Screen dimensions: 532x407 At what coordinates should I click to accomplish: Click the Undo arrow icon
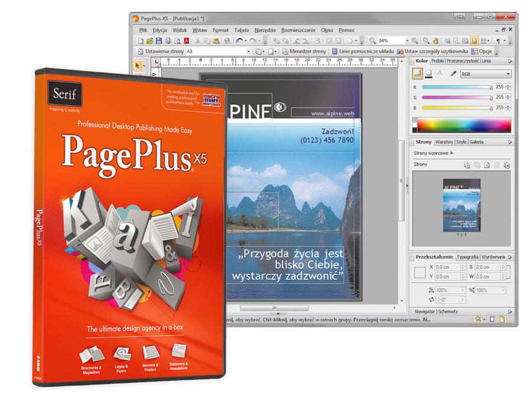coord(239,41)
